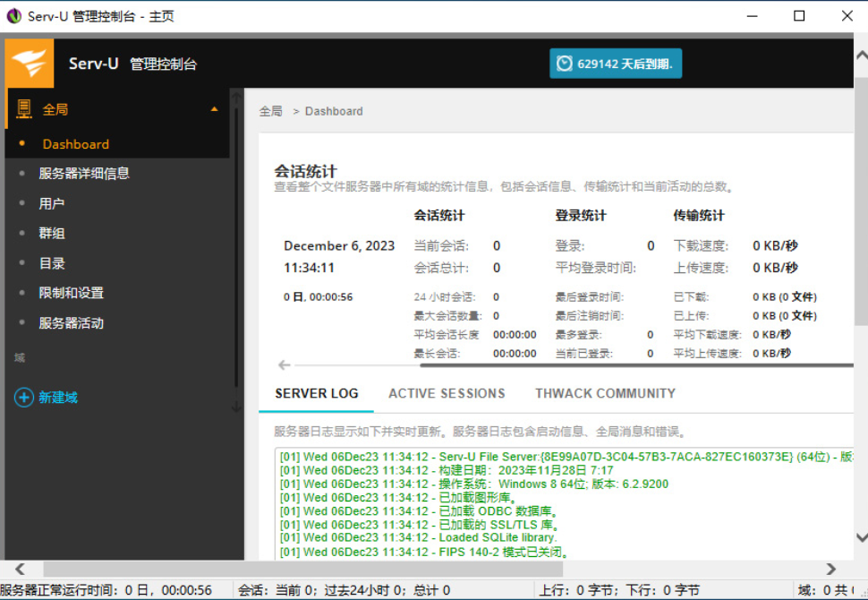Click the status bar 会话 summary entry
Screen dimensions: 868x600
pos(344,590)
